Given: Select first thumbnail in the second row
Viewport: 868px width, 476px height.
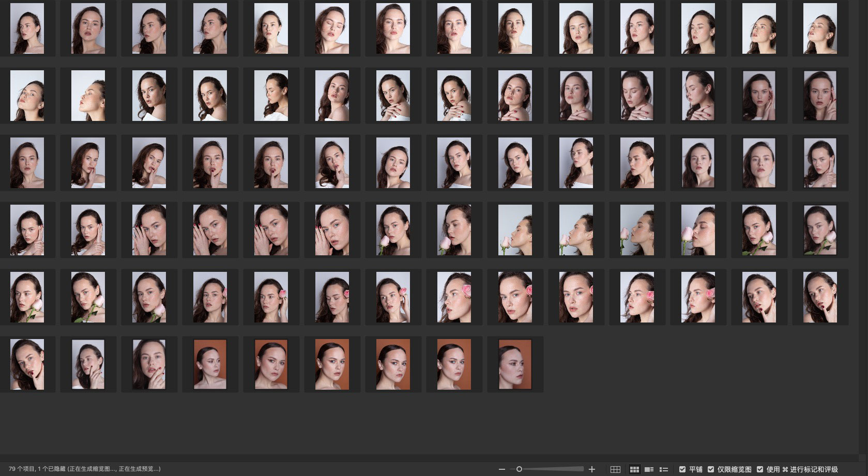Looking at the screenshot, I should click(27, 96).
